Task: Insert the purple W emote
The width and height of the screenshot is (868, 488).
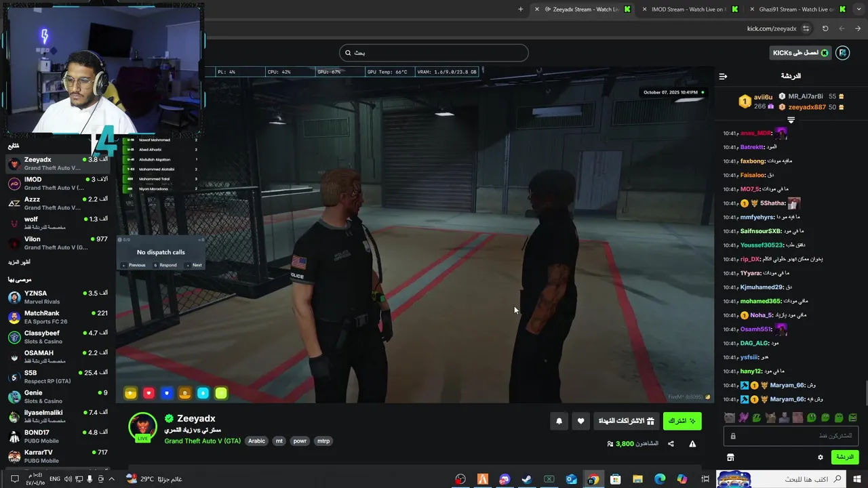Action: (743, 418)
